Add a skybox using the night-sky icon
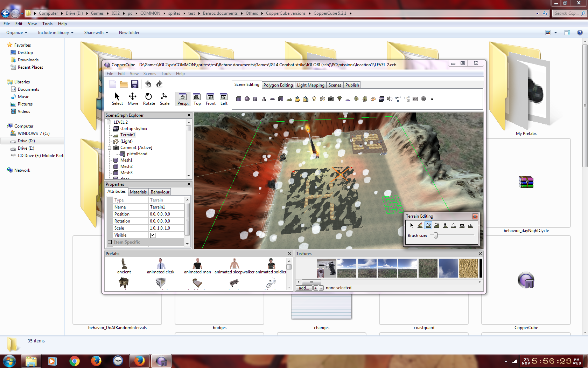Image resolution: width=588 pixels, height=368 pixels. click(x=381, y=99)
